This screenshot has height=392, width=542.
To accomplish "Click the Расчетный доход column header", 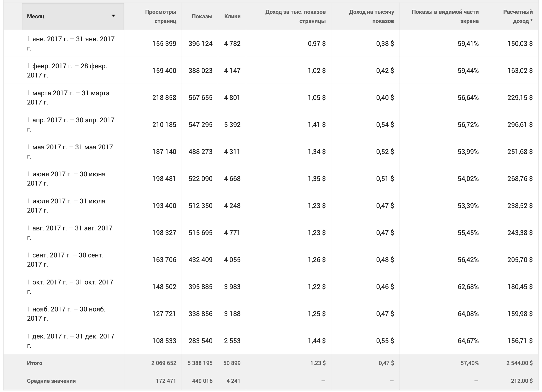I will (518, 16).
